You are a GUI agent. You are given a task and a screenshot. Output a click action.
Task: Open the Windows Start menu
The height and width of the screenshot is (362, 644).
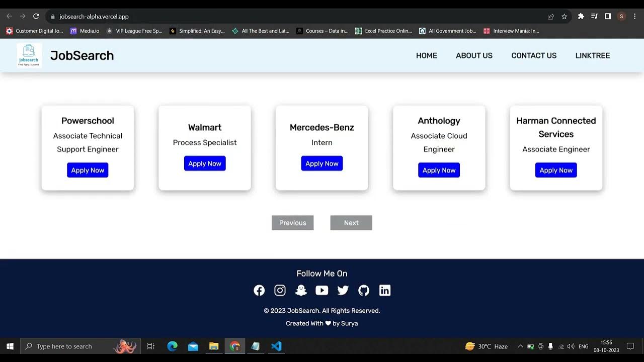[10, 346]
